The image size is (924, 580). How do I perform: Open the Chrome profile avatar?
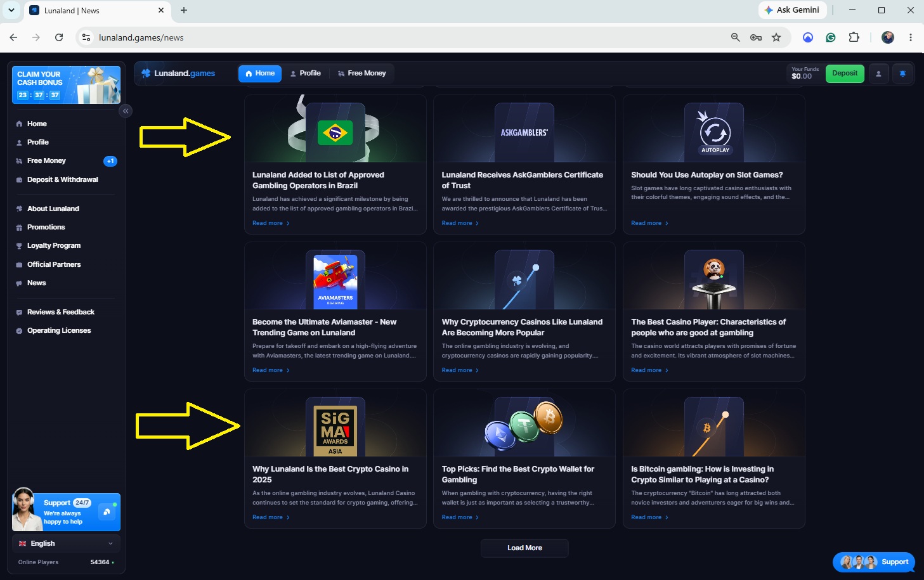point(888,37)
